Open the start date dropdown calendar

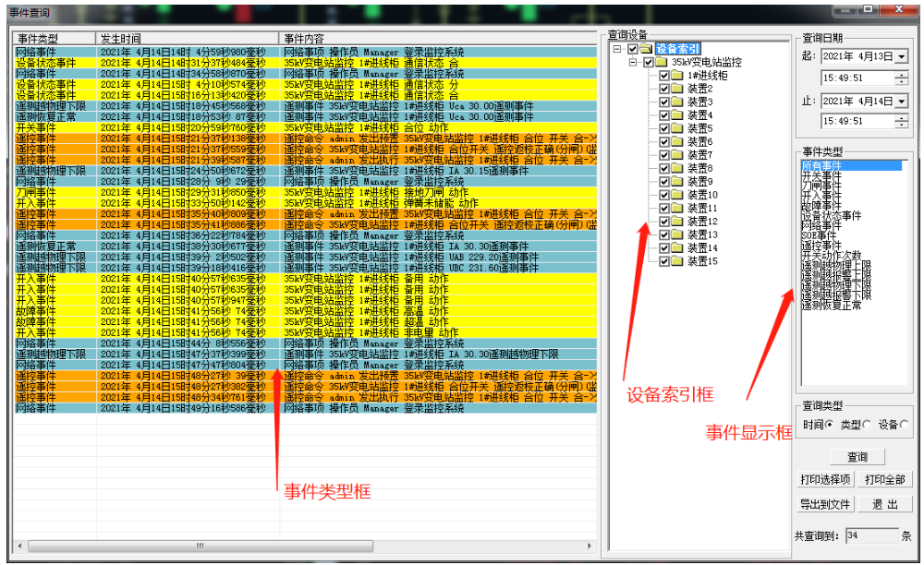[901, 57]
